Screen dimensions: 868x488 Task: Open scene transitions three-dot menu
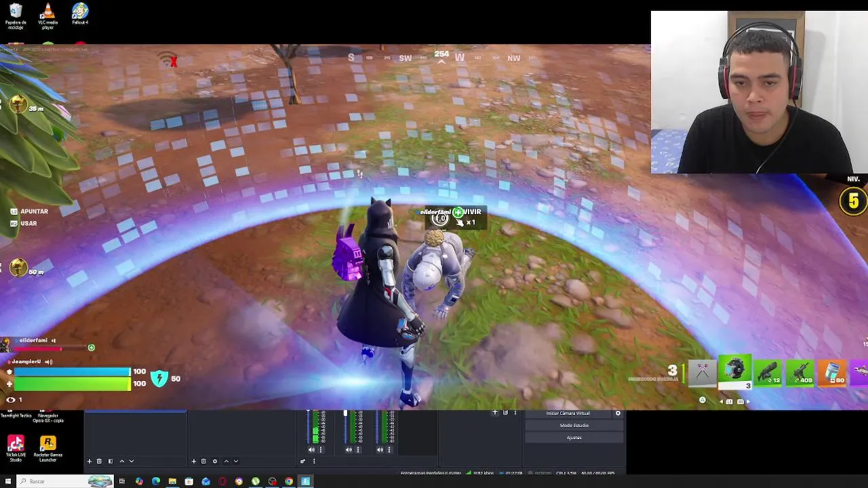tap(515, 412)
